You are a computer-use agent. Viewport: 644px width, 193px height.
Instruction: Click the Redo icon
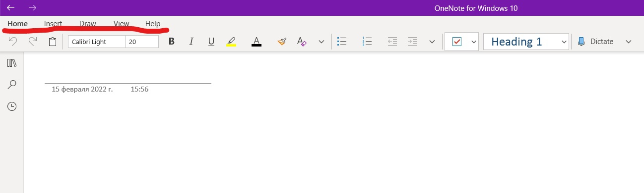pyautogui.click(x=33, y=42)
